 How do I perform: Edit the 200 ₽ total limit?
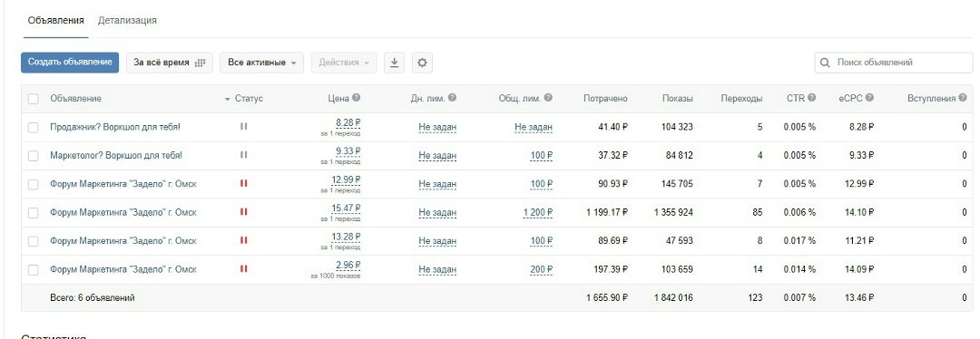541,270
